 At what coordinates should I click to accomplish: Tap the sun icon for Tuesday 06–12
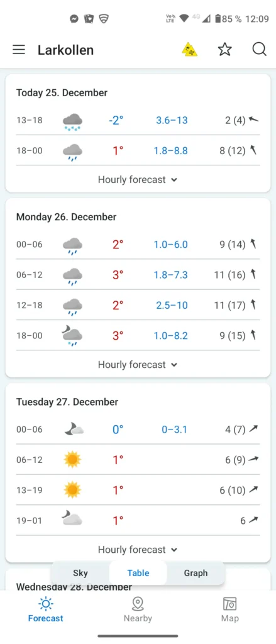tap(72, 460)
